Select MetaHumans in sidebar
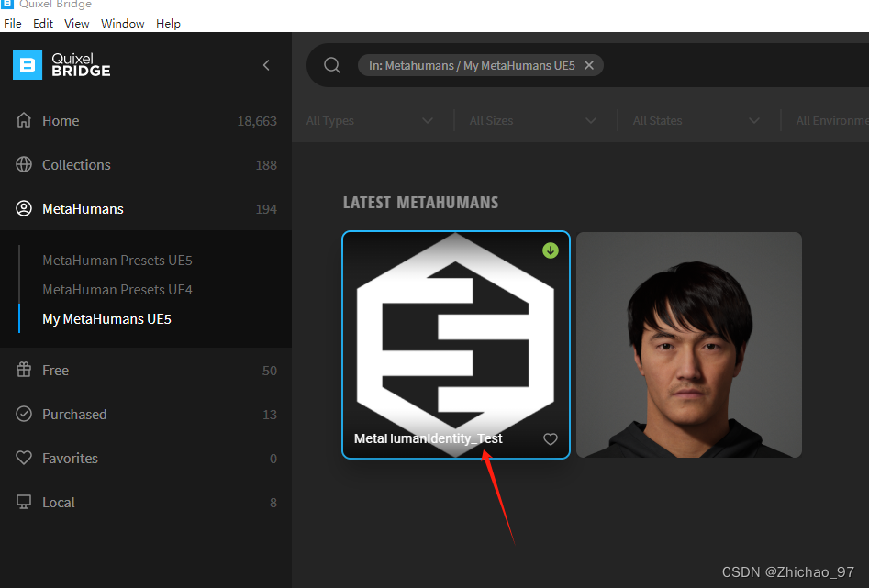Image resolution: width=869 pixels, height=588 pixels. pyautogui.click(x=146, y=208)
